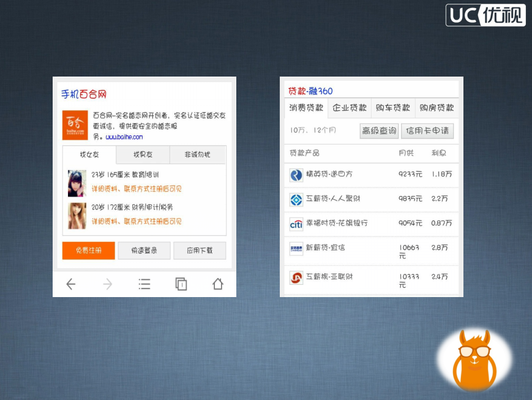Click the 月供 column header
Screen dimensions: 532x400
pyautogui.click(x=406, y=153)
